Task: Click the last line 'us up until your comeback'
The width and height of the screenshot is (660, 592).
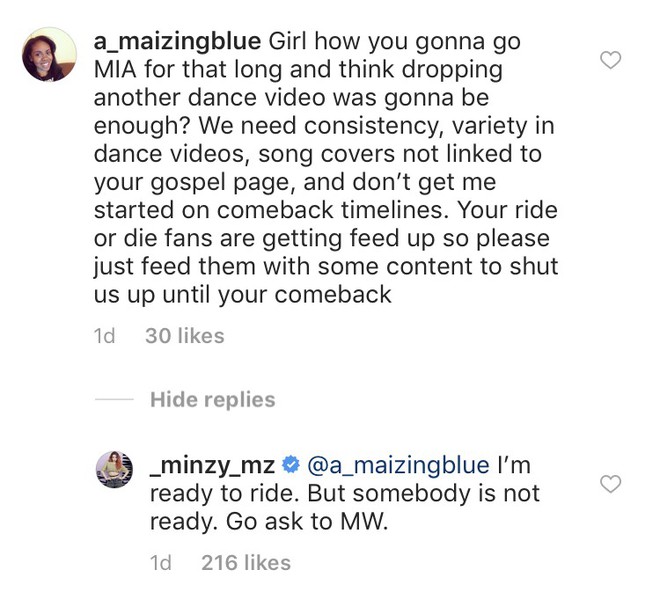Action: click(x=242, y=294)
